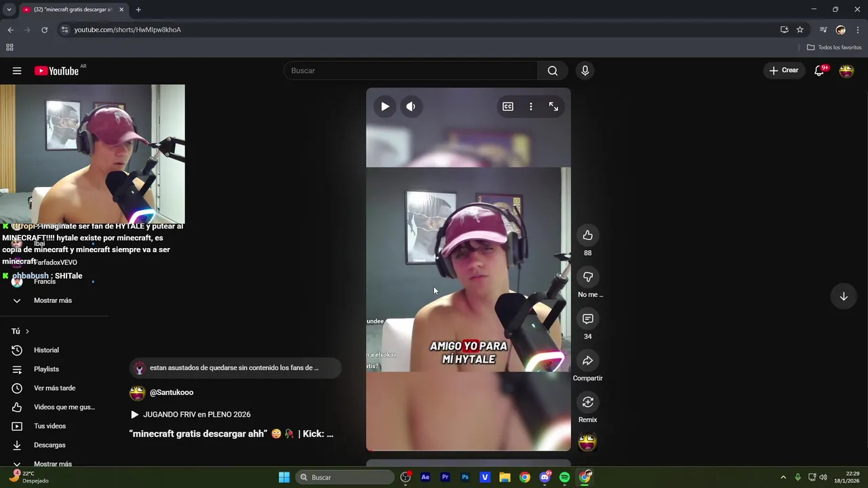Open Chrome media controls icon
Image resolution: width=868 pixels, height=488 pixels.
[823, 30]
